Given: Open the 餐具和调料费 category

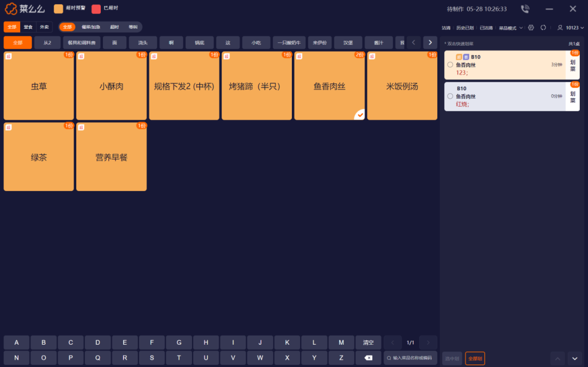Looking at the screenshot, I should 82,42.
